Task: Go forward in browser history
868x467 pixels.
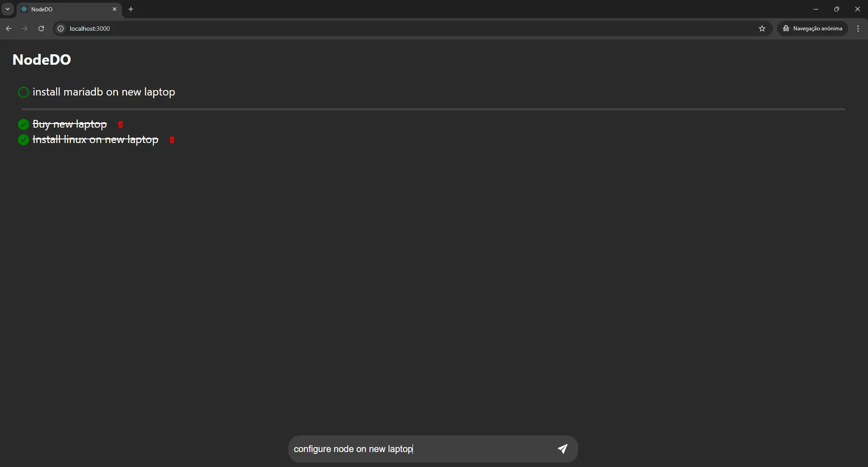Action: (x=25, y=29)
